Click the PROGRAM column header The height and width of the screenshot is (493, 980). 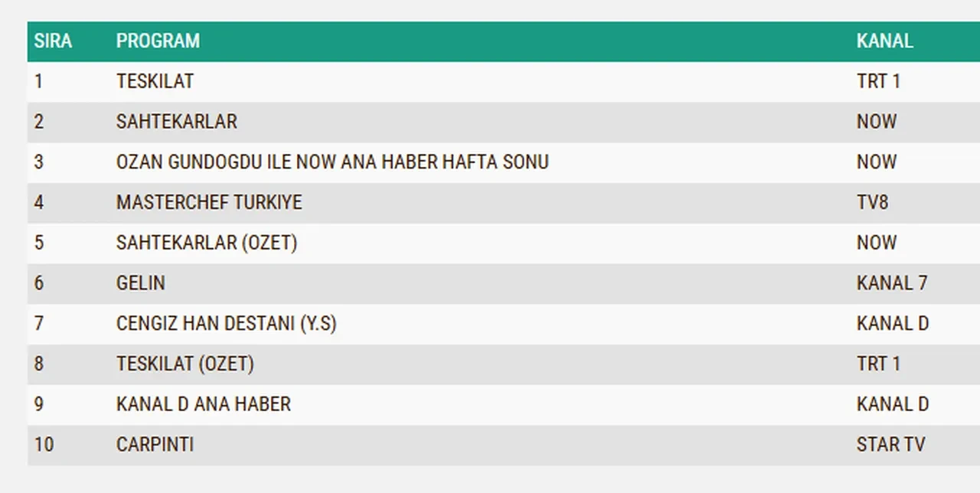pyautogui.click(x=158, y=41)
